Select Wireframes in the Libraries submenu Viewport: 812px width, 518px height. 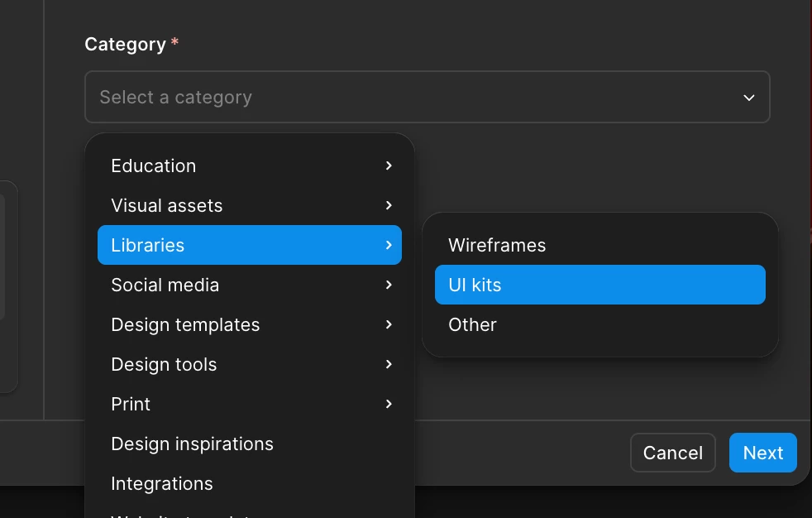(x=497, y=245)
